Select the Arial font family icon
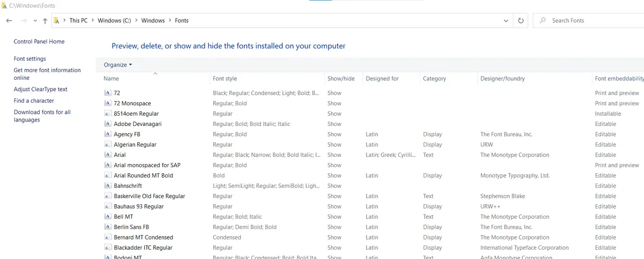644x259 pixels. (x=108, y=155)
